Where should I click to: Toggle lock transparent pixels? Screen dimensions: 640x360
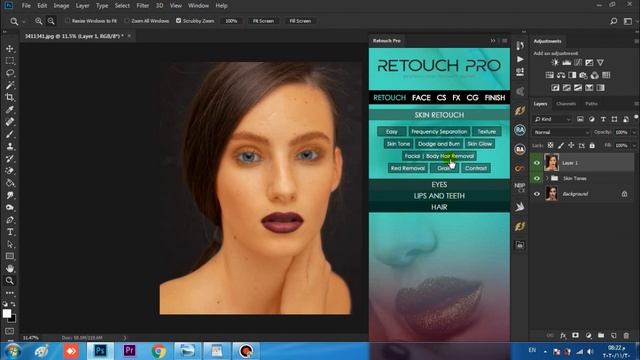pos(550,145)
